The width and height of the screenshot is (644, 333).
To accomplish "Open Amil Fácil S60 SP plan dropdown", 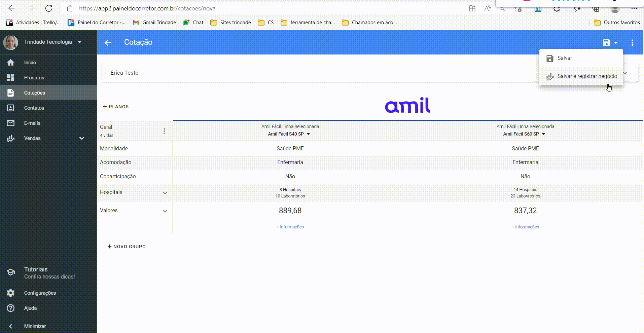I will (524, 134).
